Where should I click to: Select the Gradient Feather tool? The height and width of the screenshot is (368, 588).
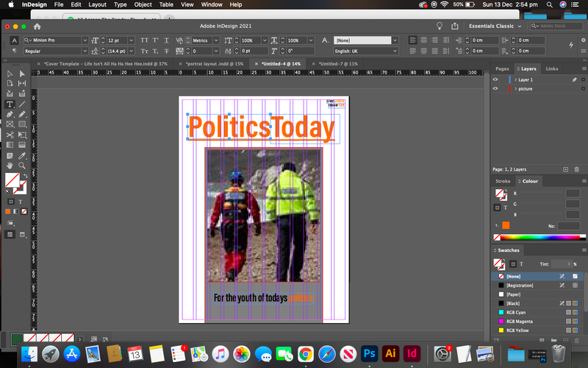(22, 144)
